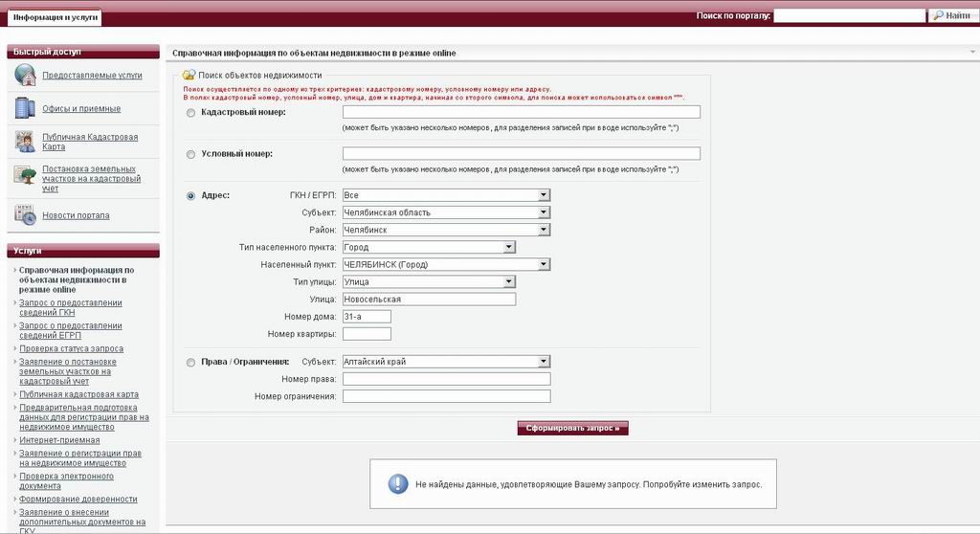The width and height of the screenshot is (980, 534).
Task: Click the Поиск объектов недвижимости folder icon
Action: tap(189, 75)
